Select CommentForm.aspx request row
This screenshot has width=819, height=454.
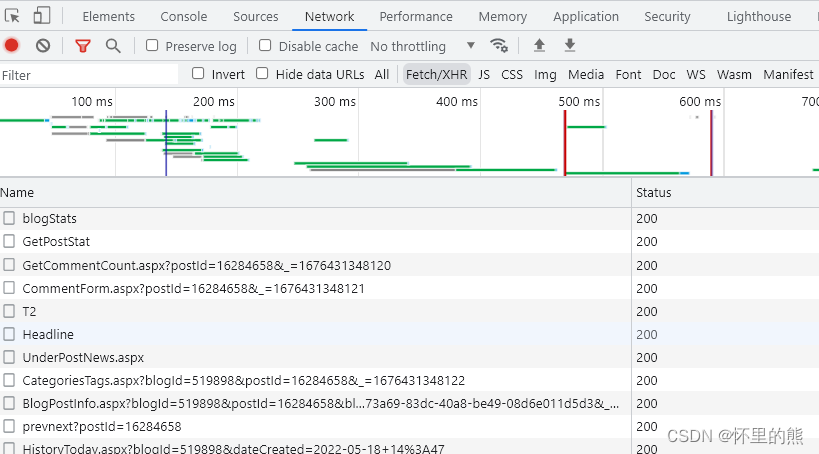click(x=410, y=288)
